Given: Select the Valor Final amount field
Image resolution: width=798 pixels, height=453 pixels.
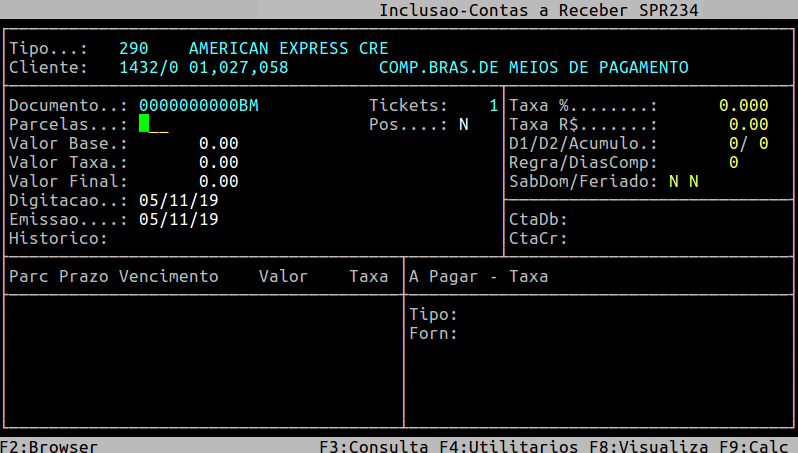Looking at the screenshot, I should click(218, 181).
